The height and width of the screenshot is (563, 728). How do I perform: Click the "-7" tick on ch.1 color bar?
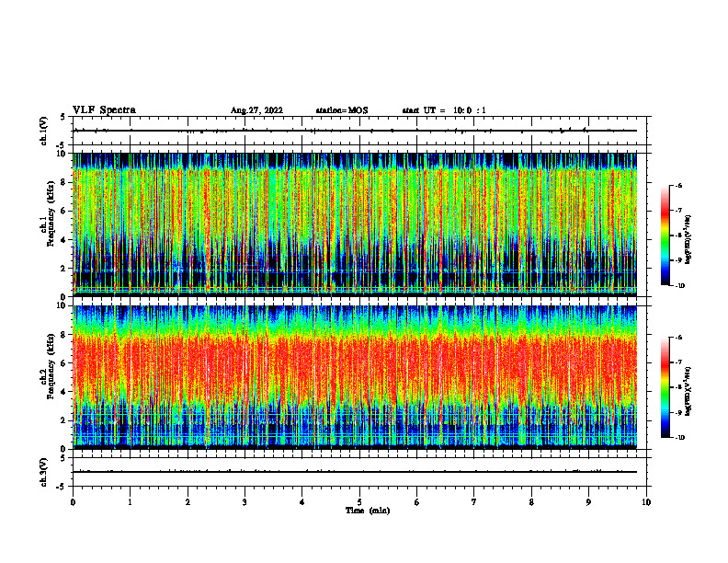click(x=677, y=211)
